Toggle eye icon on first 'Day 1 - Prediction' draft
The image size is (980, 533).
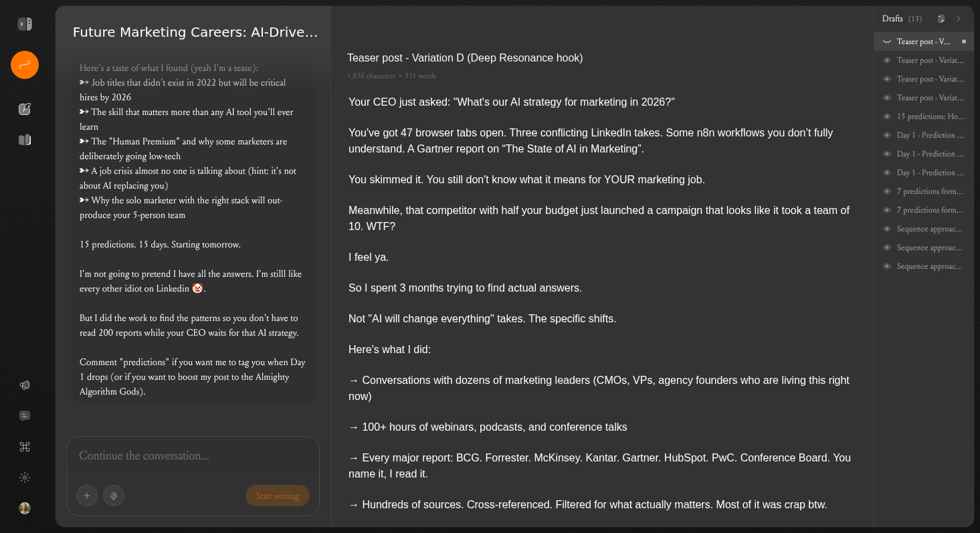(x=887, y=135)
